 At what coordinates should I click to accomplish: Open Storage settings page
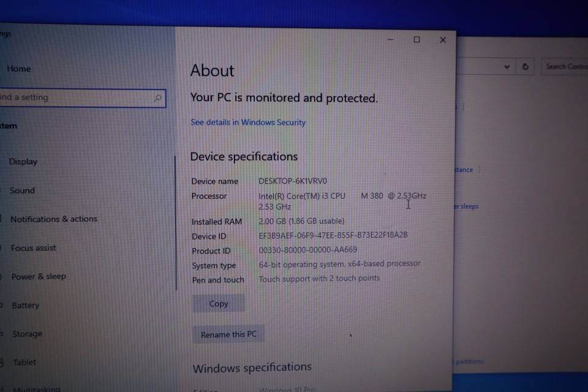28,334
